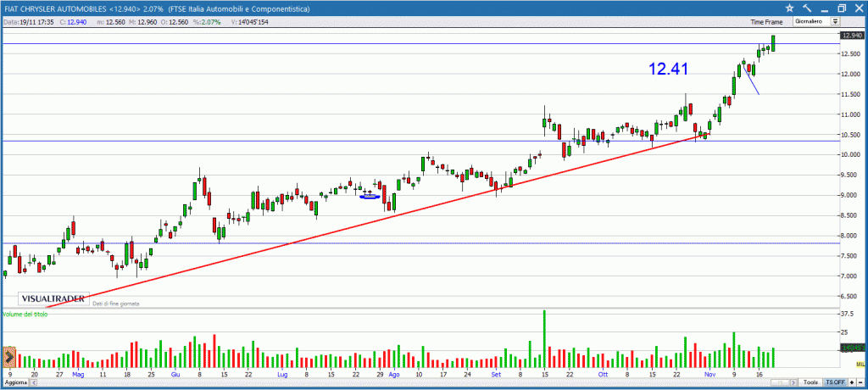Viewport: 868px width, 390px height.
Task: Toggle the TS OFF trading system button
Action: pos(836,382)
